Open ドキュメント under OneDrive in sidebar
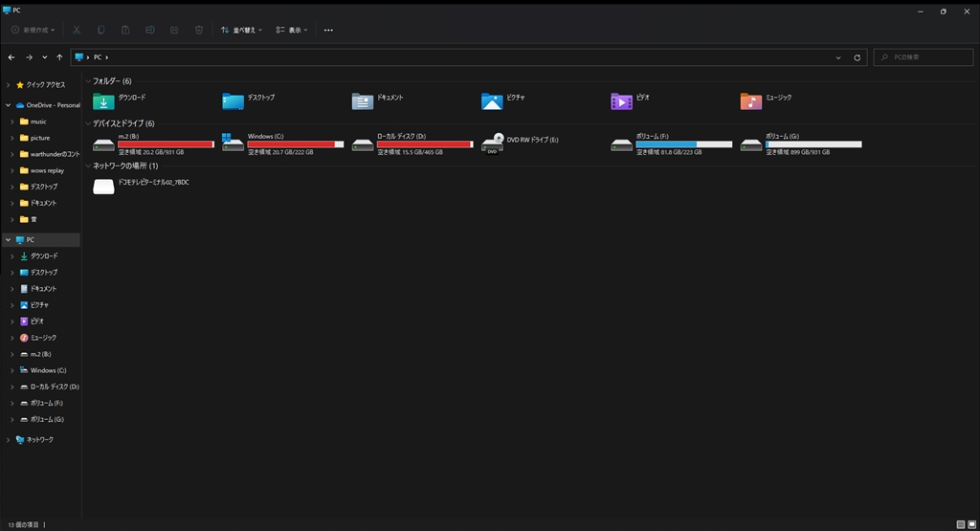980x531 pixels. coord(38,203)
